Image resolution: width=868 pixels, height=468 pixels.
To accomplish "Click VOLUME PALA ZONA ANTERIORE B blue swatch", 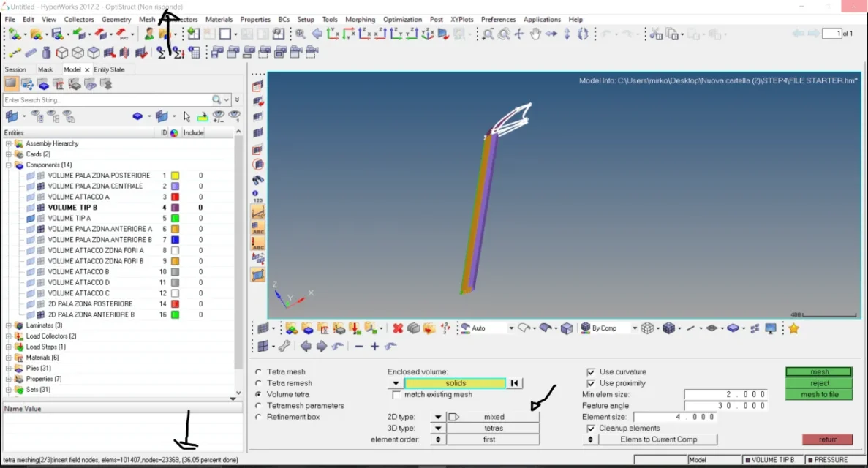I will pyautogui.click(x=175, y=240).
